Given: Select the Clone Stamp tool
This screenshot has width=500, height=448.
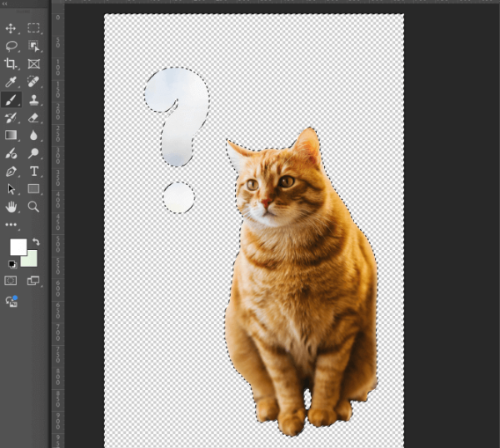Looking at the screenshot, I should click(34, 100).
